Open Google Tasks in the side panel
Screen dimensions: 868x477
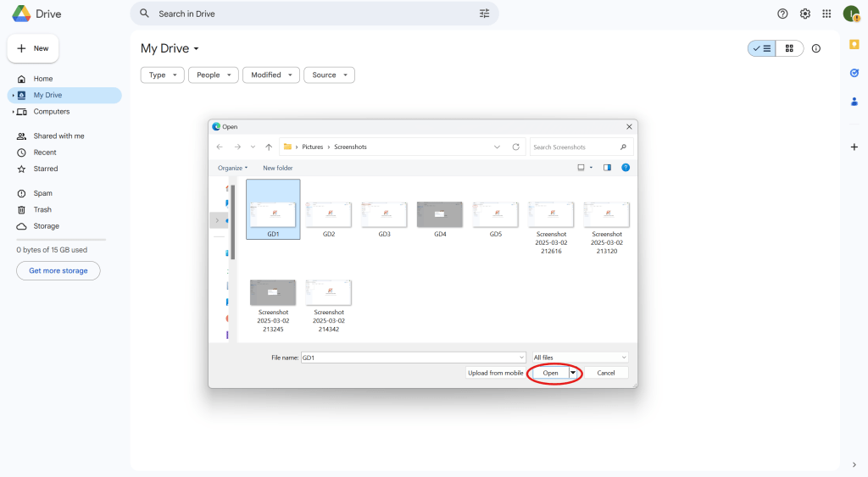854,73
